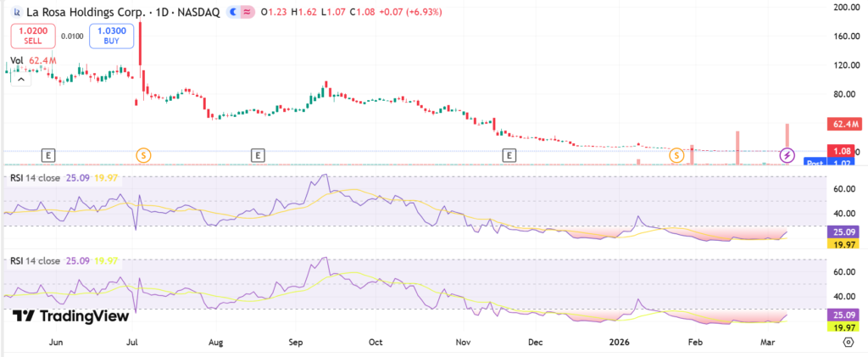Click lower pane purple 25.09 RSI label
The width and height of the screenshot is (868, 357).
pos(843,315)
